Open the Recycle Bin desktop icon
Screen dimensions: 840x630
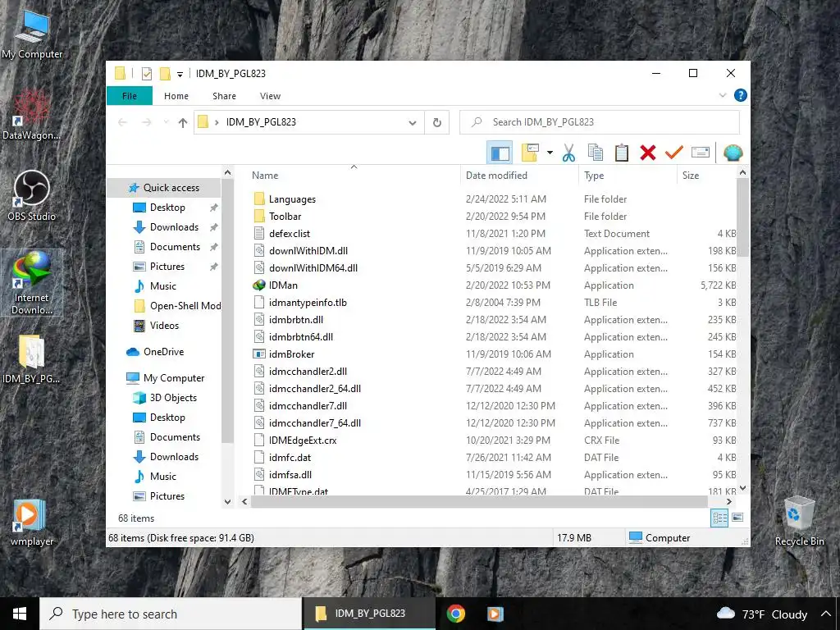799,521
